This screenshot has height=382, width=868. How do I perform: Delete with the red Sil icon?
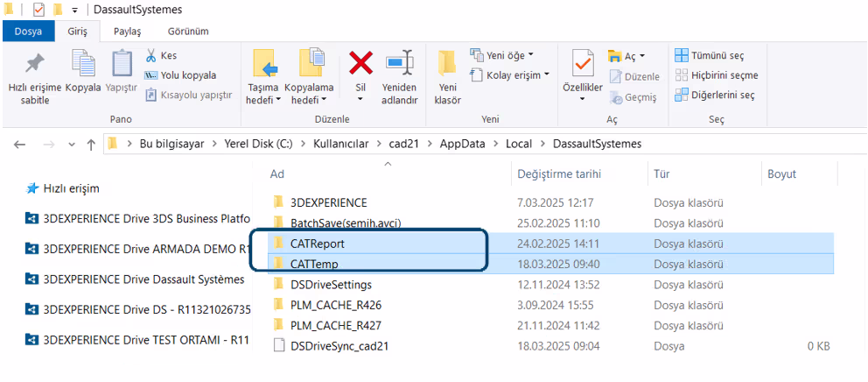[360, 63]
